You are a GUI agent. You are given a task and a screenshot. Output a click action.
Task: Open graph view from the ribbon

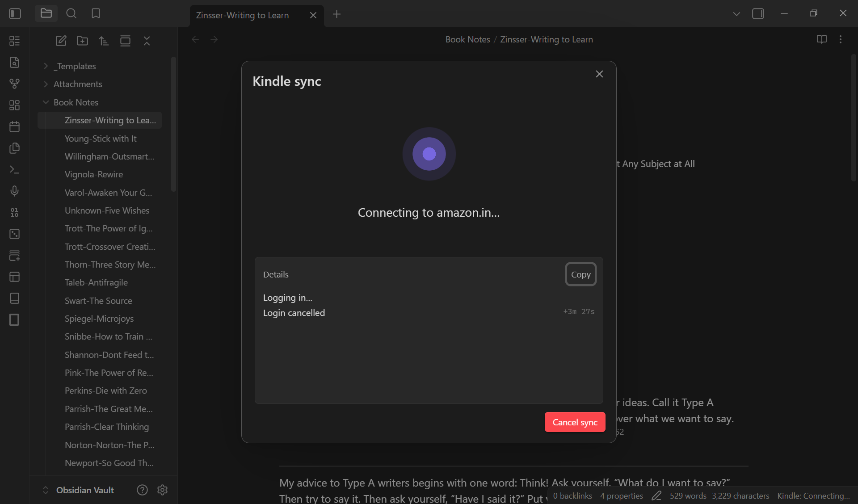[x=14, y=84]
